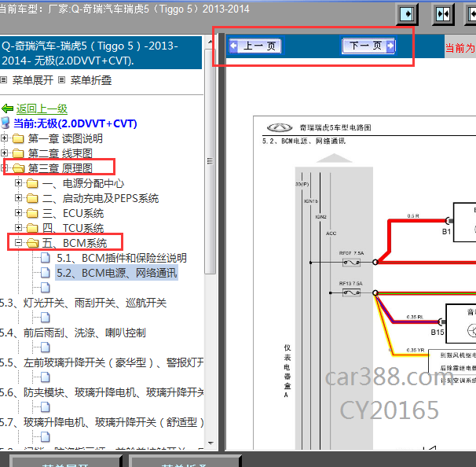Open 5.2、BCM电源、网络通讯 page
This screenshot has width=476, height=467.
117,273
